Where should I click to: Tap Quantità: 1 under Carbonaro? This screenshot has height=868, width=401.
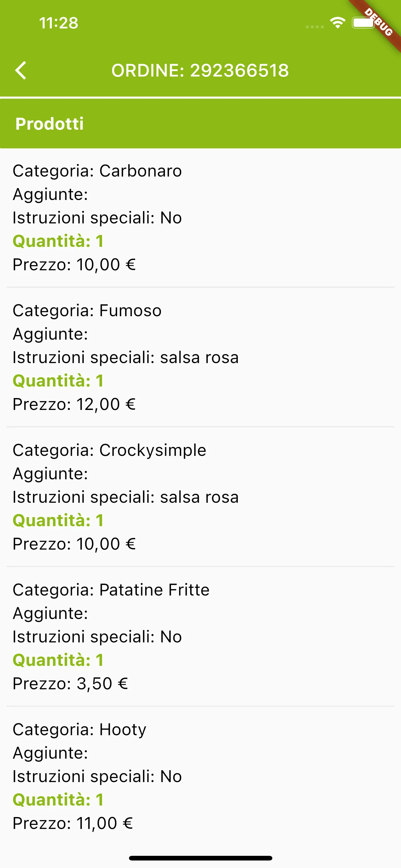tap(58, 241)
